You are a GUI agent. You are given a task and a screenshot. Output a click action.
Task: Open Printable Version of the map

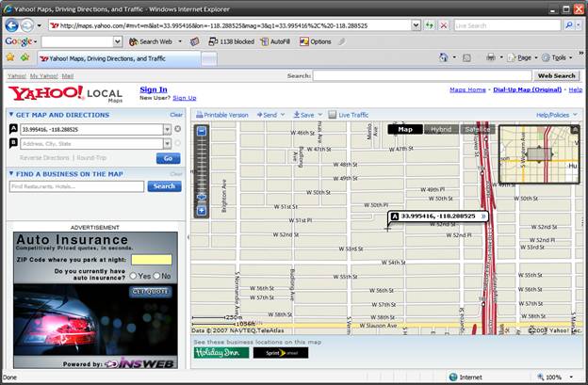click(222, 115)
